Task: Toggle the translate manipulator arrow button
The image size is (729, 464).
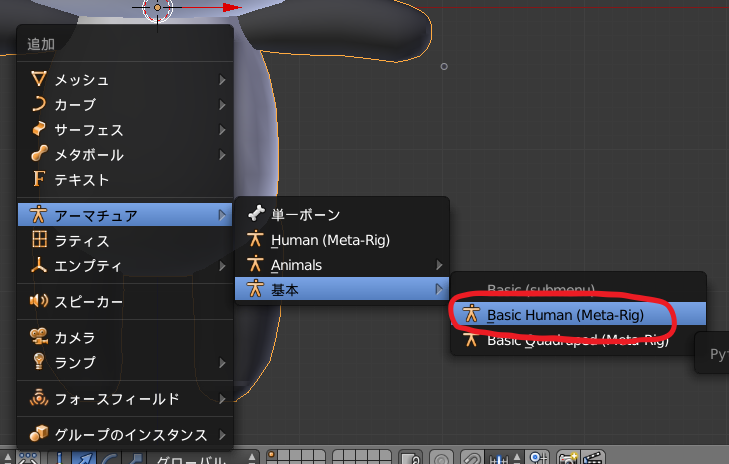Action: tap(84, 458)
